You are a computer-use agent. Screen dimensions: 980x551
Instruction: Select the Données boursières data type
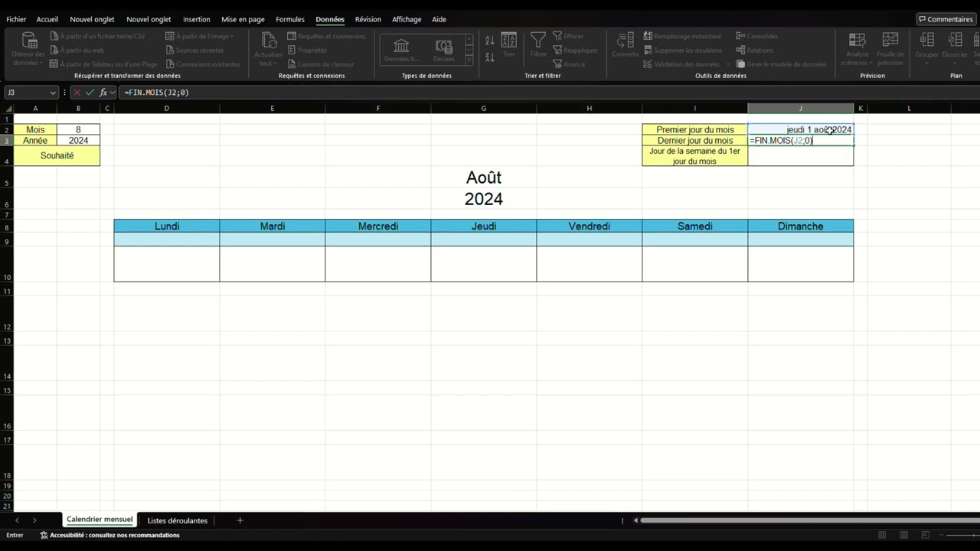(x=401, y=50)
